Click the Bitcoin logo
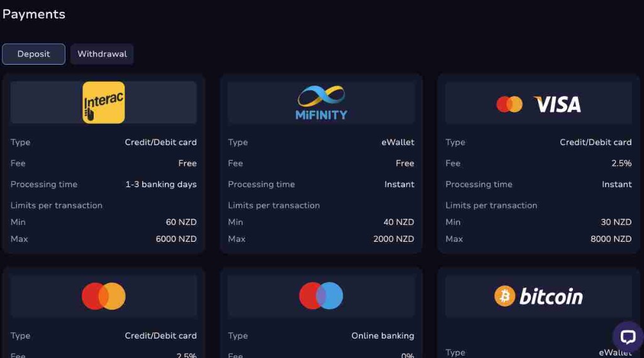The width and height of the screenshot is (644, 358). pos(538,296)
